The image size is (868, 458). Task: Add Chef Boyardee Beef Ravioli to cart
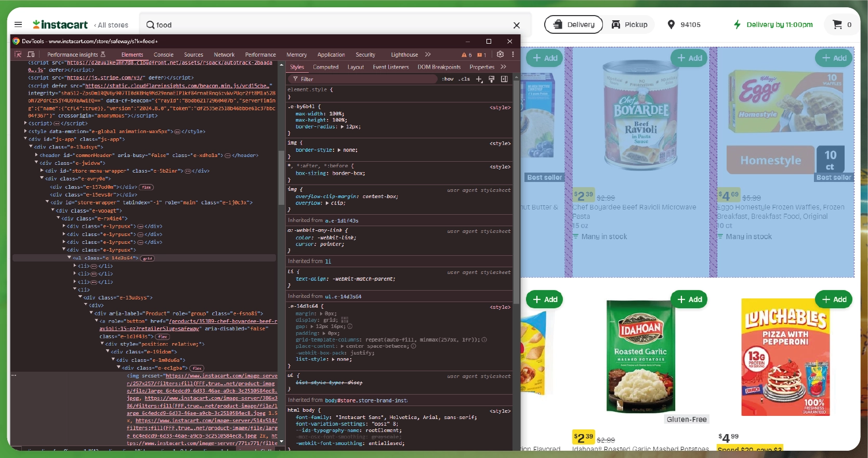(x=690, y=58)
